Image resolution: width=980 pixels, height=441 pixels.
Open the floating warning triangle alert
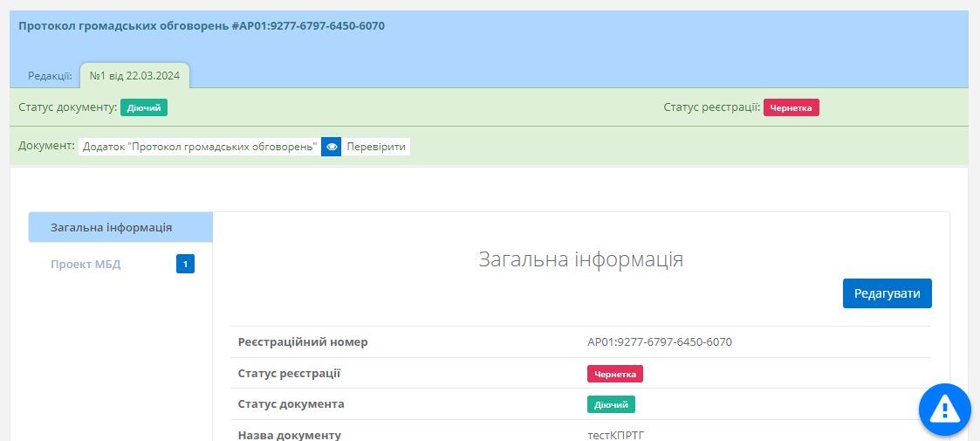(944, 409)
